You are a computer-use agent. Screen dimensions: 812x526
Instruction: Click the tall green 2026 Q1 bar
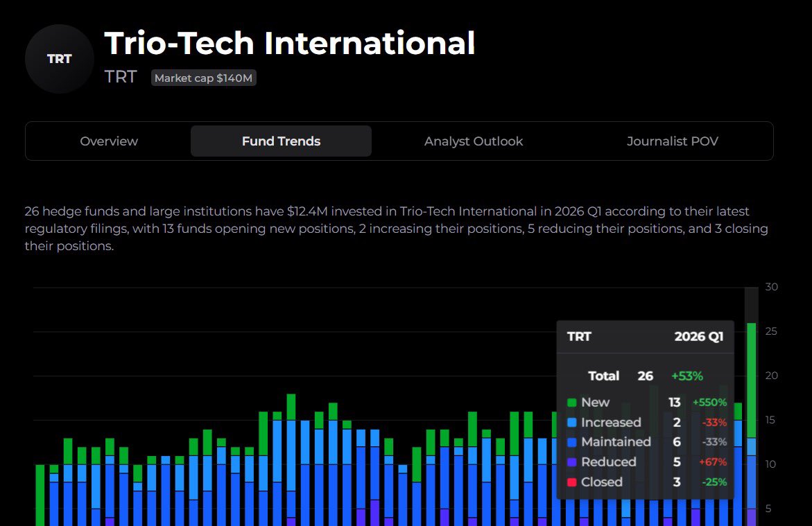752,380
